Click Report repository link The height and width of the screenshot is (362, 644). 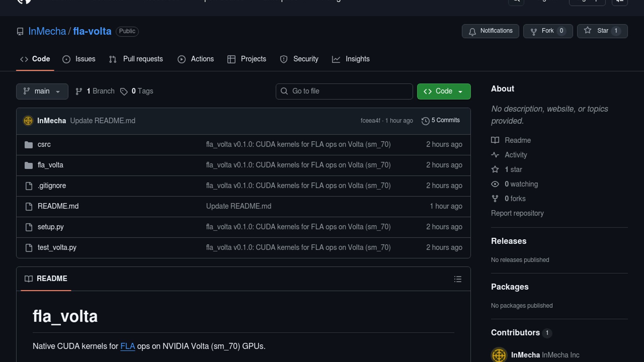(x=517, y=213)
